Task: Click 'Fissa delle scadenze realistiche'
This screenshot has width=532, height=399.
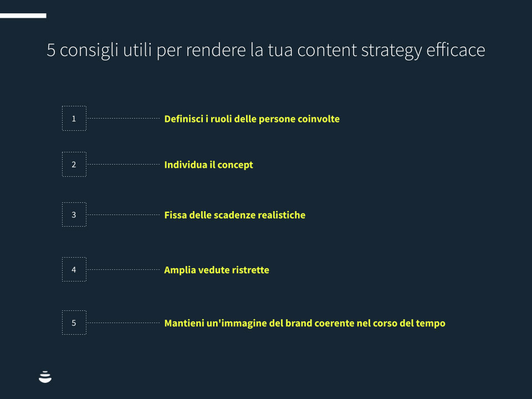Action: 234,215
